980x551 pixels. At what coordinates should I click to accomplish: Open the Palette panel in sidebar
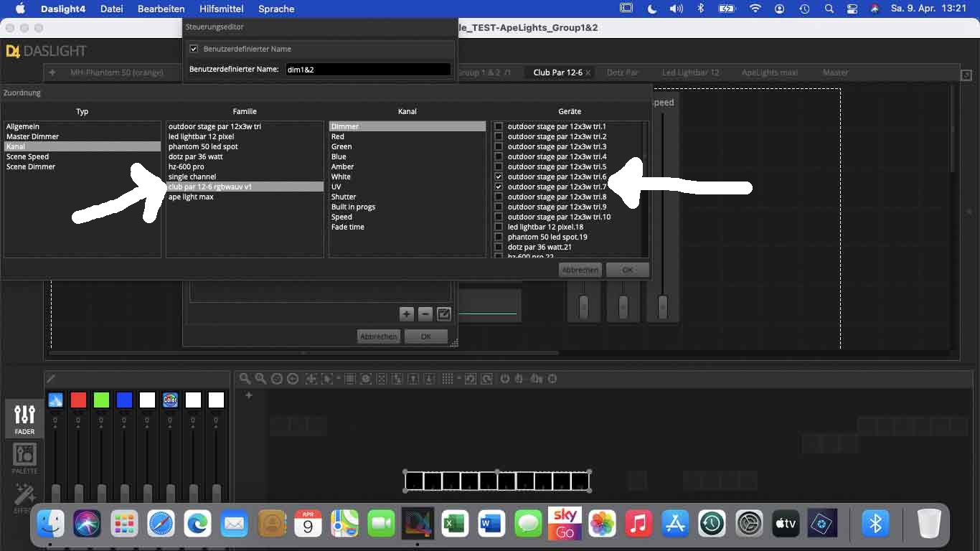coord(24,458)
